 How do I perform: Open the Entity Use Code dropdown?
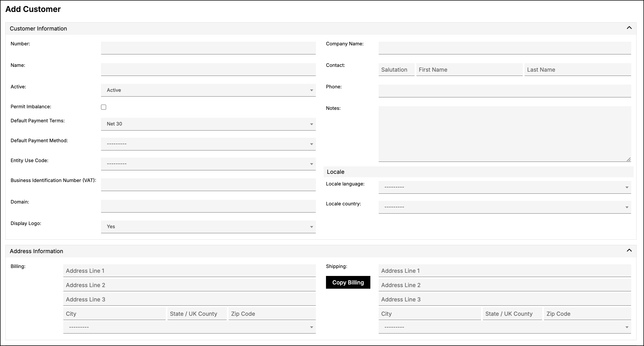pos(208,164)
